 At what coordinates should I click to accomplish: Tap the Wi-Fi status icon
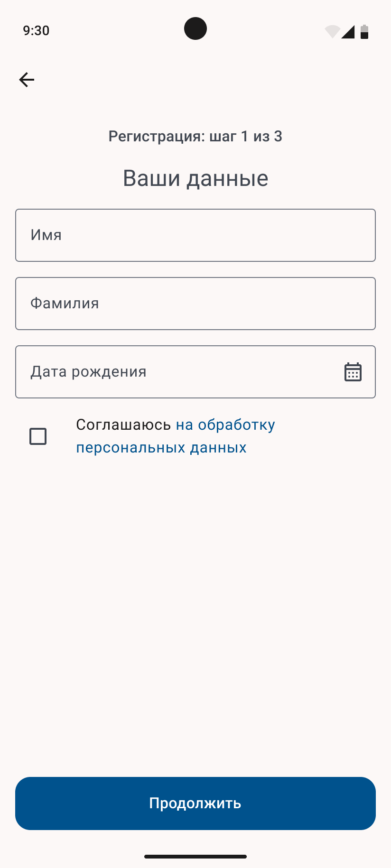(x=332, y=31)
